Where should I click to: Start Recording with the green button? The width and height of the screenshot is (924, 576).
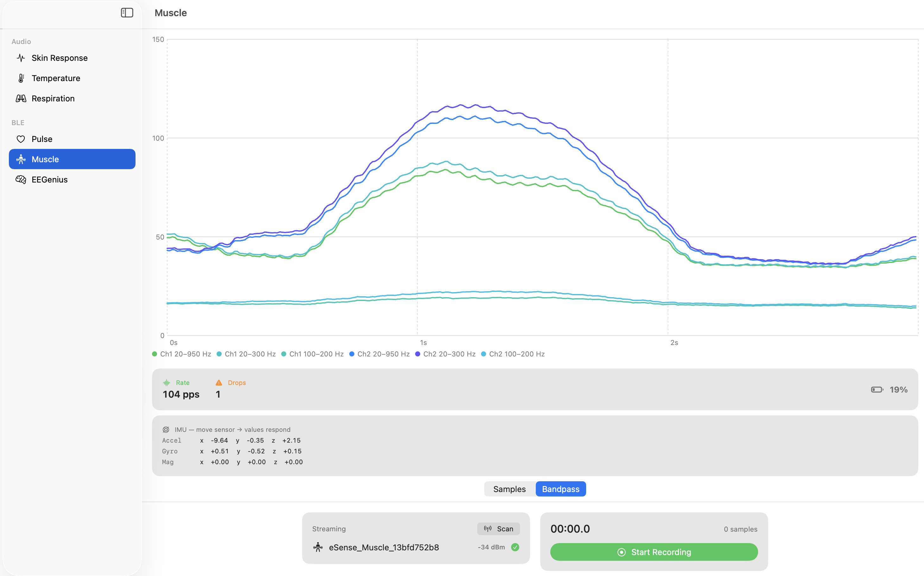click(654, 552)
